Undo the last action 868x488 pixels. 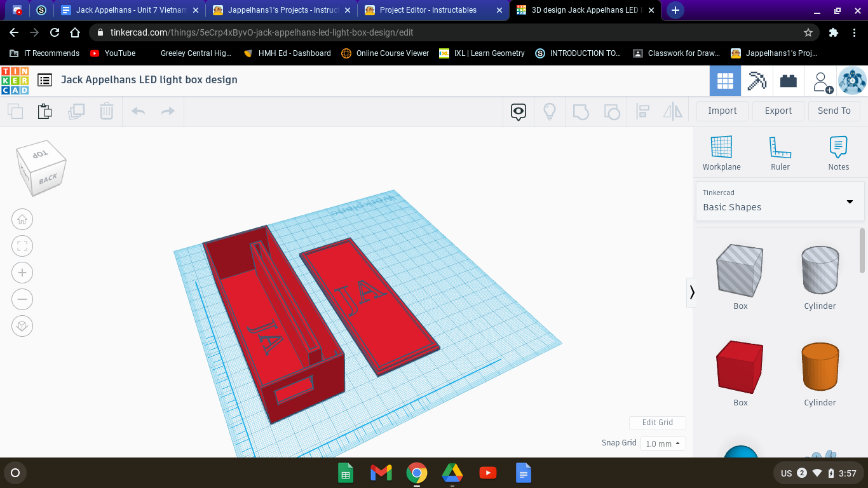pos(137,111)
